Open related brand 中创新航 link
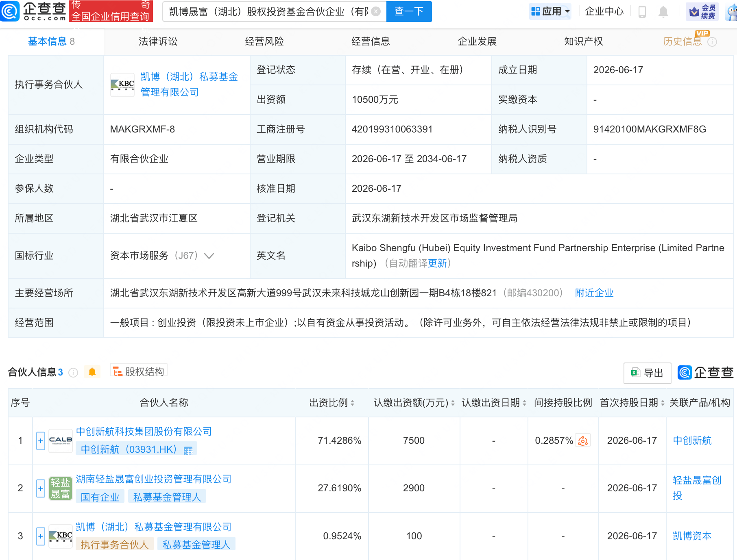The height and width of the screenshot is (560, 737). point(692,441)
